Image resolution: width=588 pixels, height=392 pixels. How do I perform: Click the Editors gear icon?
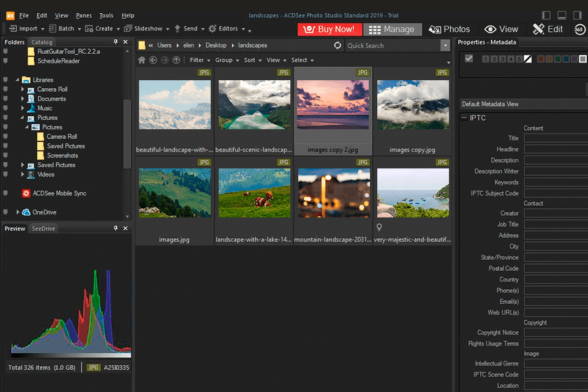tap(213, 29)
